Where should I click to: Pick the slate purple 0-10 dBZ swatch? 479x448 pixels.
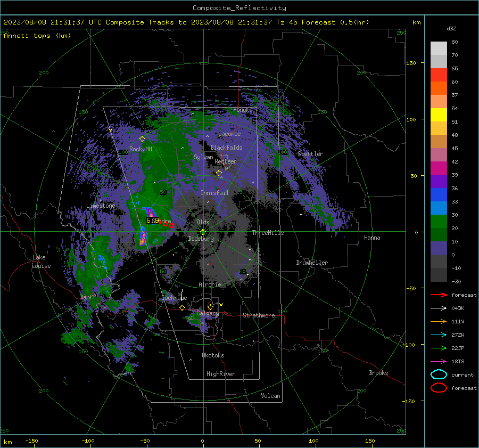439,248
